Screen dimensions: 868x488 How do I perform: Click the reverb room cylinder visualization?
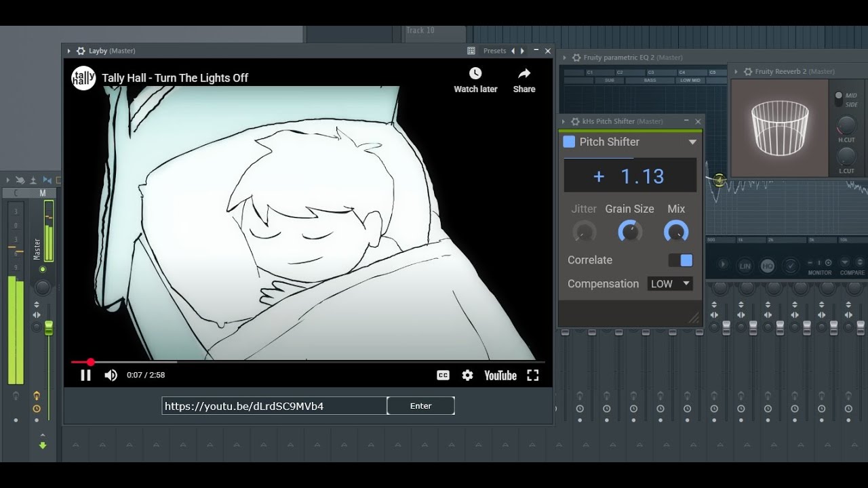coord(780,128)
